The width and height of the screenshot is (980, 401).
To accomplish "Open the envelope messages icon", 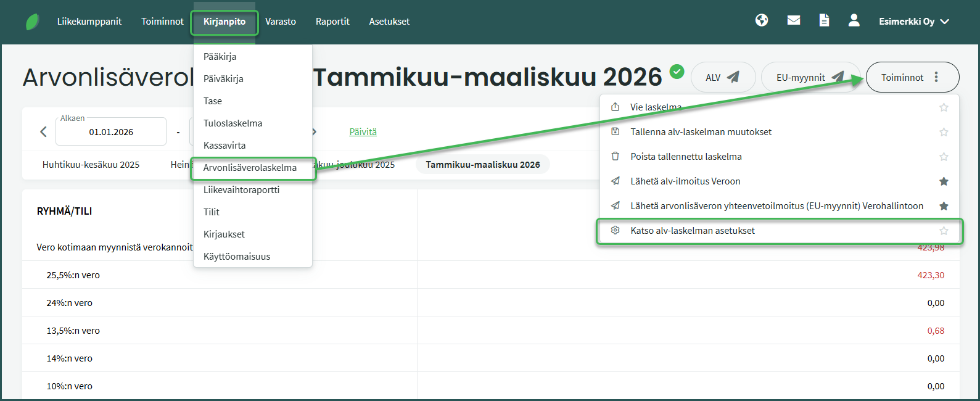I will (794, 20).
